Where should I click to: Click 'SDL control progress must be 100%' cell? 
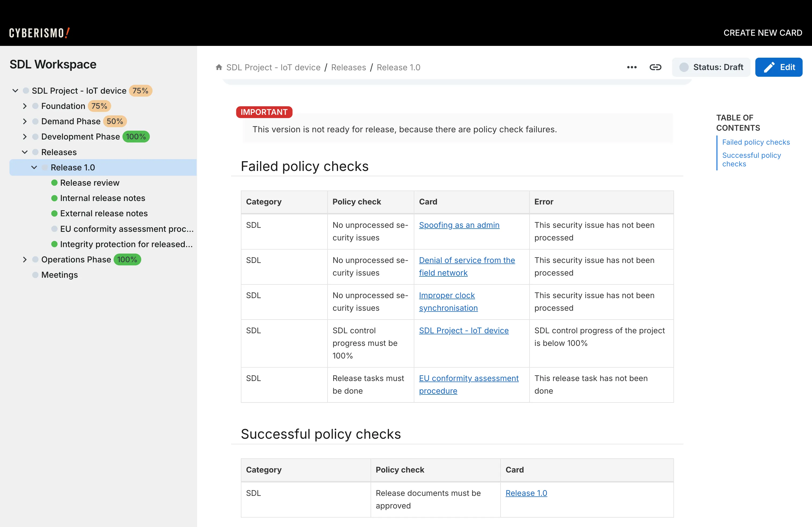pos(370,343)
